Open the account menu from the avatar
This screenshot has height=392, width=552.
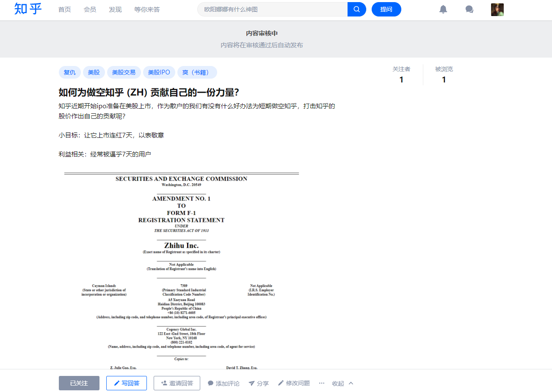pyautogui.click(x=497, y=9)
